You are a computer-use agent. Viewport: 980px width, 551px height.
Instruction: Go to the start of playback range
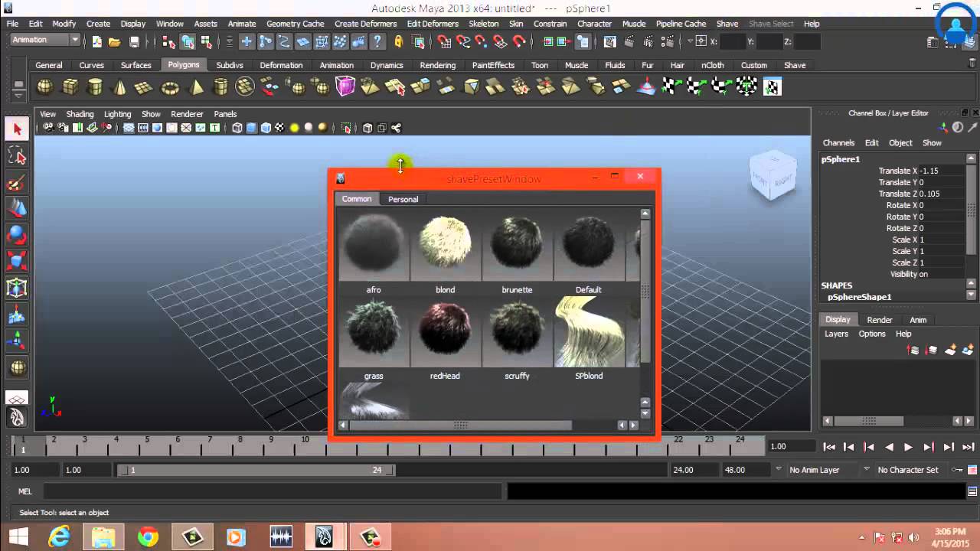point(829,447)
